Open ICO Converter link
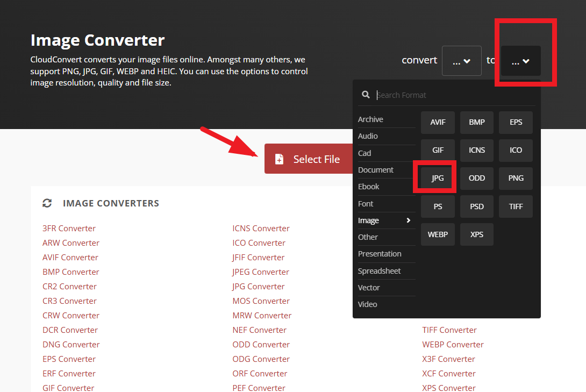Viewport: 586px width, 392px height. [259, 243]
